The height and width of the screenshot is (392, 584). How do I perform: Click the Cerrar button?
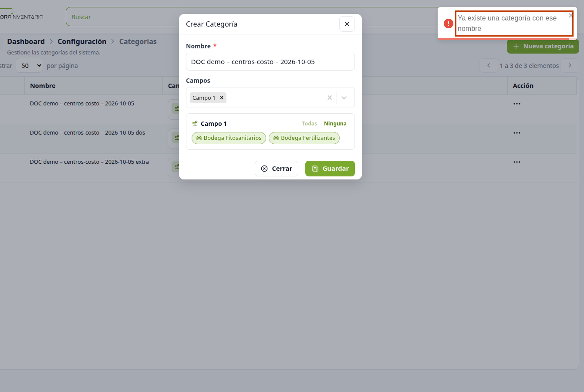[x=277, y=169]
